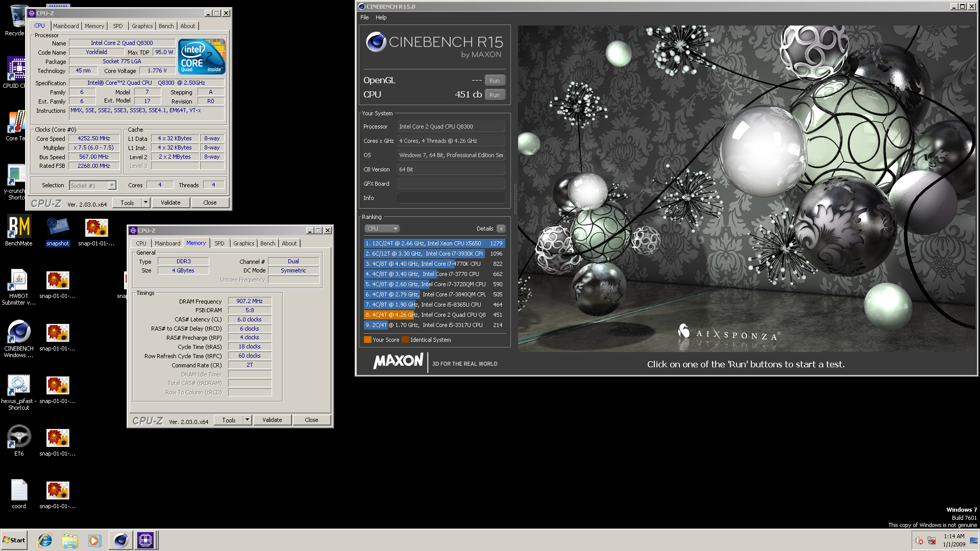Click the Core Speed 4252.50 MHz value
This screenshot has width=980, height=551.
[x=94, y=138]
